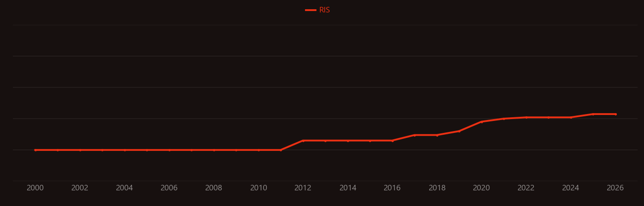Click the 2008 x-axis label

[214, 188]
